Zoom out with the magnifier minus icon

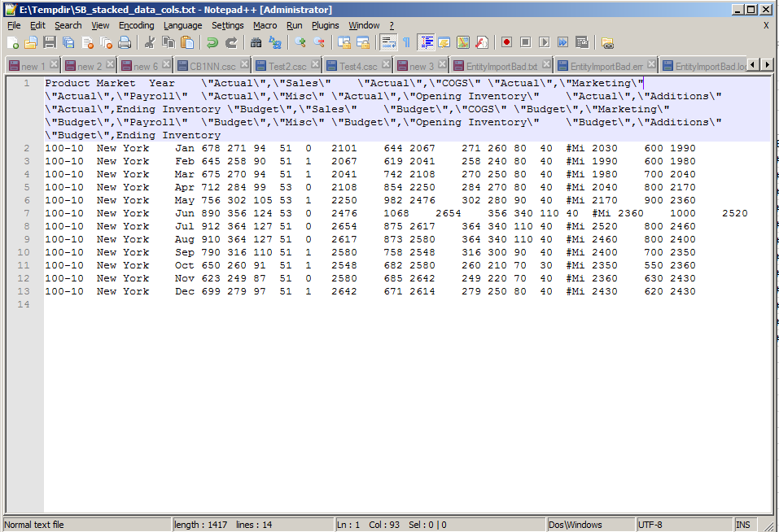tap(319, 43)
